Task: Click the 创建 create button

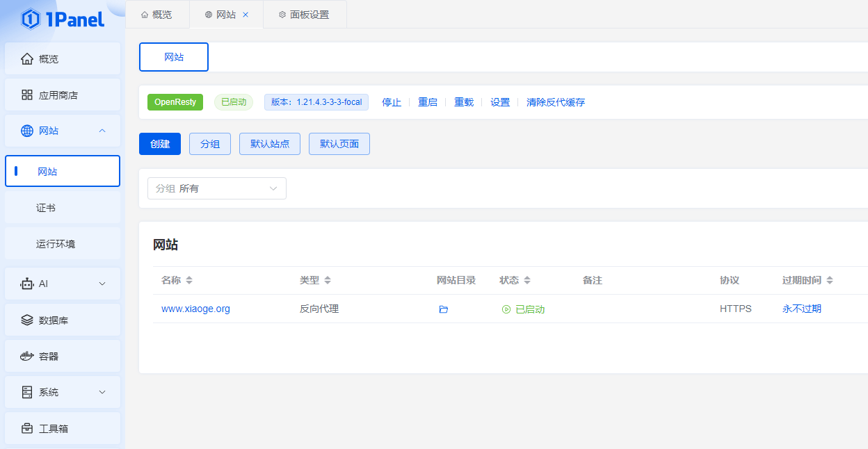Action: point(159,144)
